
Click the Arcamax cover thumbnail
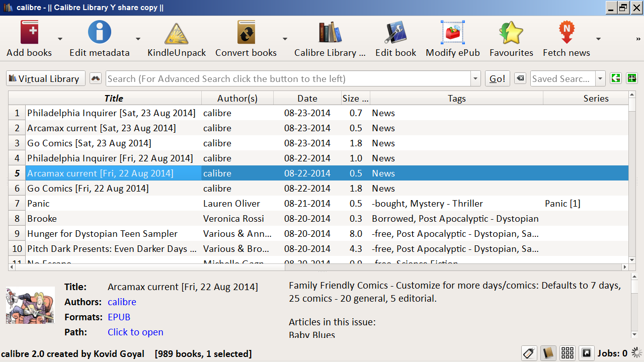pos(30,305)
